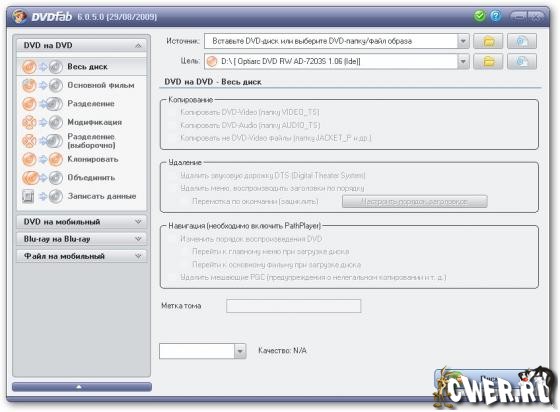Click the green checkmark icon in title bar
Image resolution: width=560 pixels, height=412 pixels.
tap(480, 16)
